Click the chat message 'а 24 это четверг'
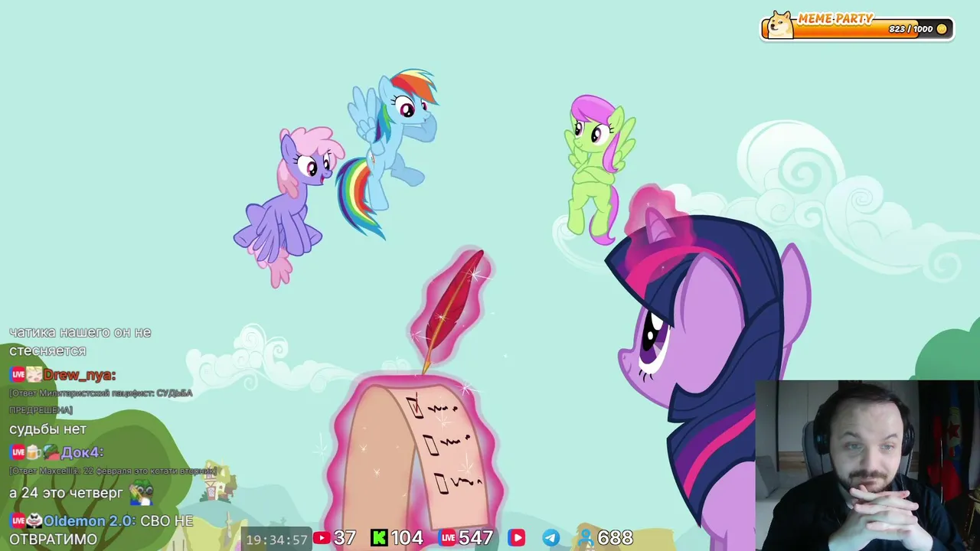980x551 pixels. click(66, 494)
